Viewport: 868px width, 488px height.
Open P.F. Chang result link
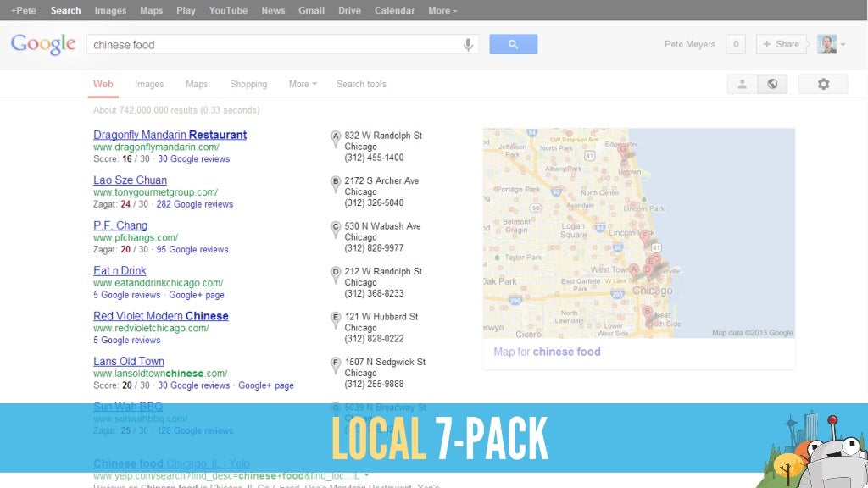click(x=120, y=225)
